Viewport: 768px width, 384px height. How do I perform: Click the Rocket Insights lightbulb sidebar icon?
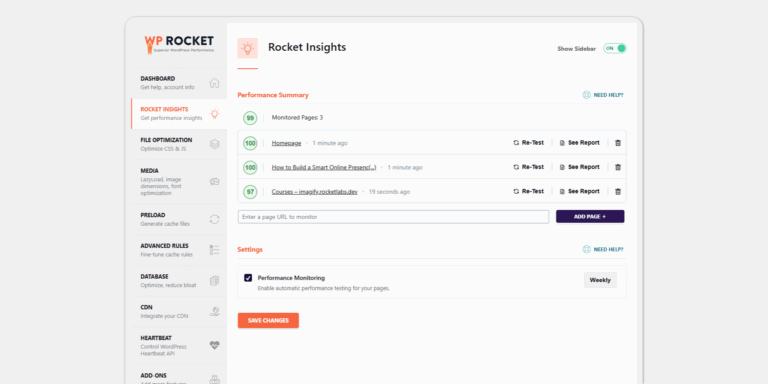[215, 114]
